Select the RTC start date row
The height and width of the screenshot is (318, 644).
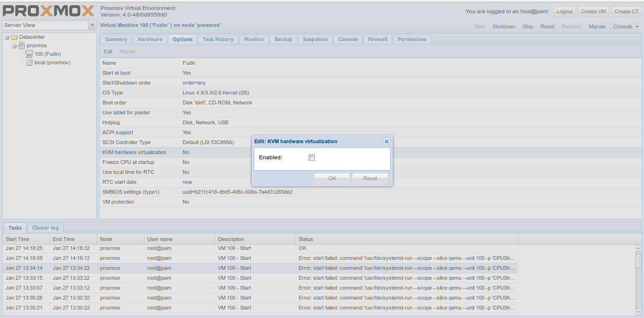pyautogui.click(x=371, y=182)
